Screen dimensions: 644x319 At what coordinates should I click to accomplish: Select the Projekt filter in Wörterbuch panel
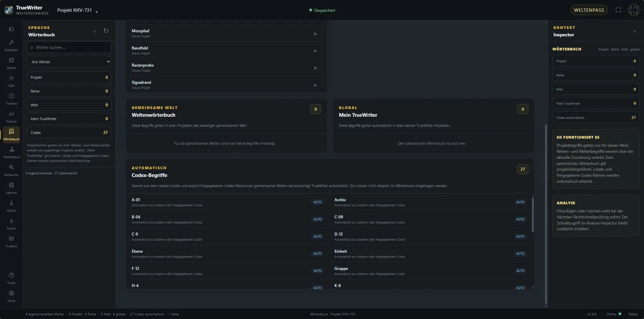point(69,77)
